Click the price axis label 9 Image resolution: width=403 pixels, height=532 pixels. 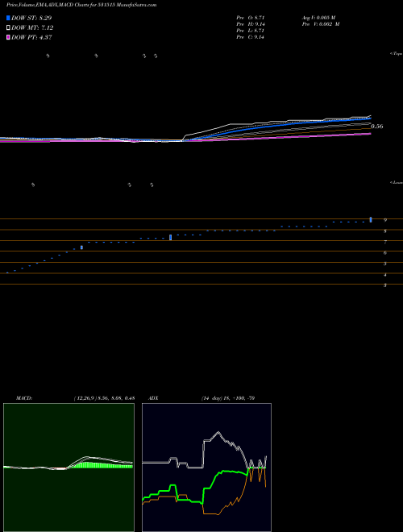(385, 220)
